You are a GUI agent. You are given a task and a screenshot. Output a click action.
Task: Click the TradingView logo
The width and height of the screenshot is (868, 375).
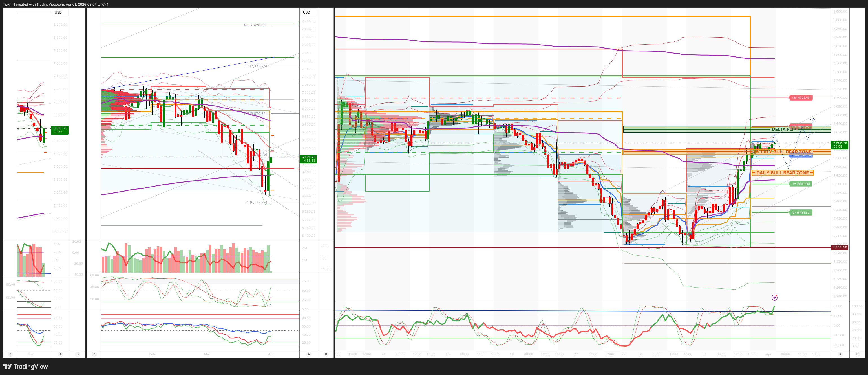click(26, 367)
